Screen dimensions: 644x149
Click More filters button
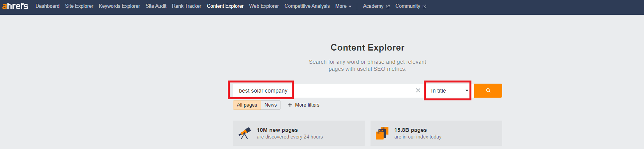(303, 105)
